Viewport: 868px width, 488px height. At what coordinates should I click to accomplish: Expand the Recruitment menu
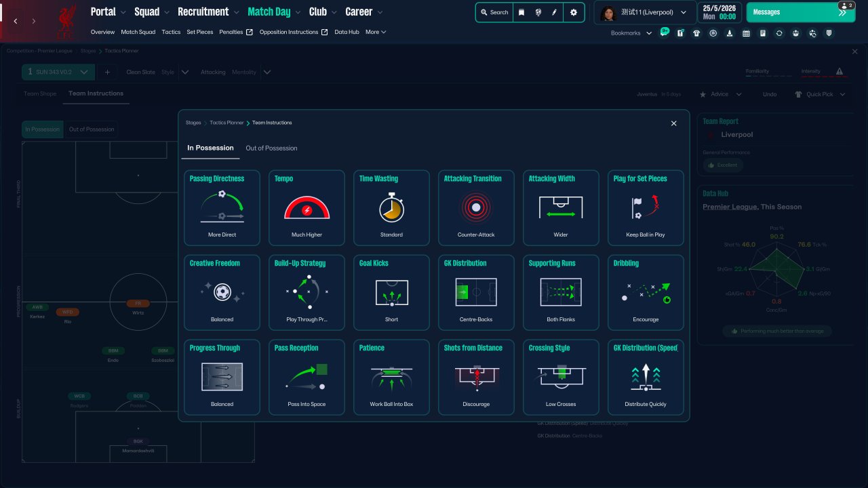coord(209,12)
